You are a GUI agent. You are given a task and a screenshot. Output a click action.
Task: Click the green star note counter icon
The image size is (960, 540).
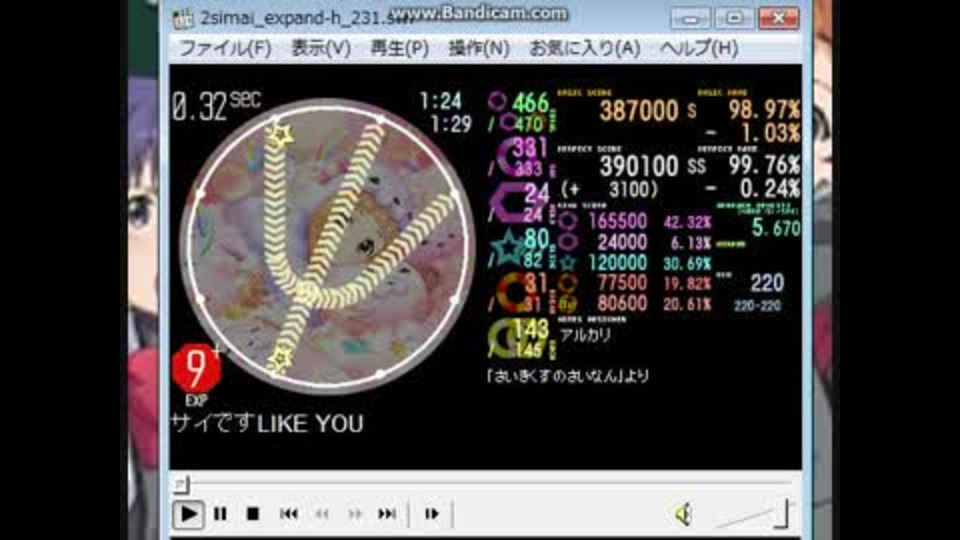coord(508,248)
